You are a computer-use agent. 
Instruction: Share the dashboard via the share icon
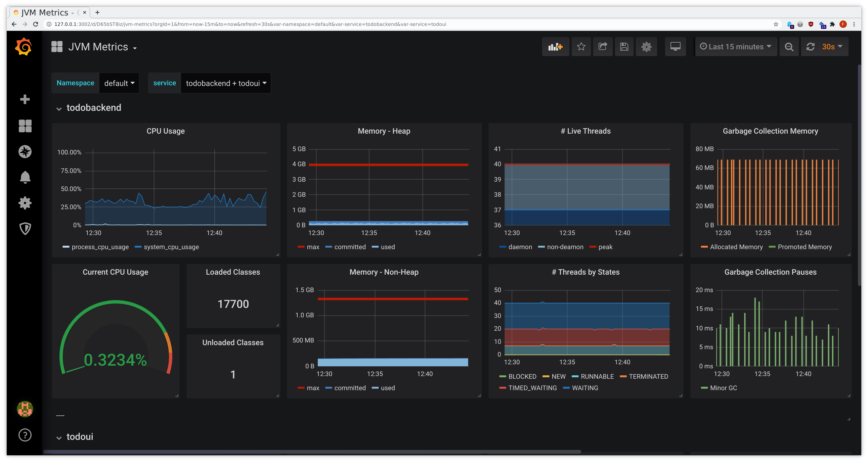pyautogui.click(x=603, y=46)
